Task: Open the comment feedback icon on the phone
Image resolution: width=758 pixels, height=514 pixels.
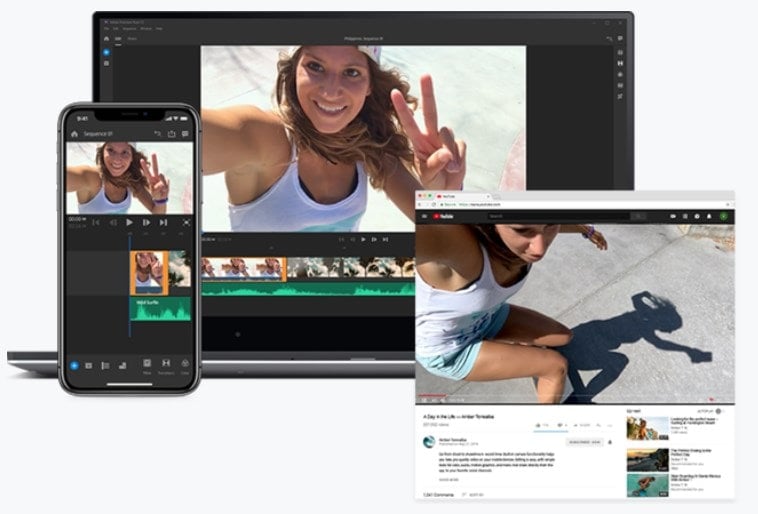Action: pyautogui.click(x=185, y=134)
